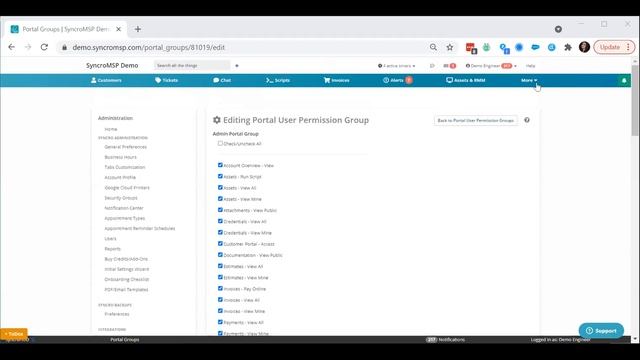Open the Salesforce cloud extension icon
This screenshot has height=360, width=640.
tap(536, 47)
